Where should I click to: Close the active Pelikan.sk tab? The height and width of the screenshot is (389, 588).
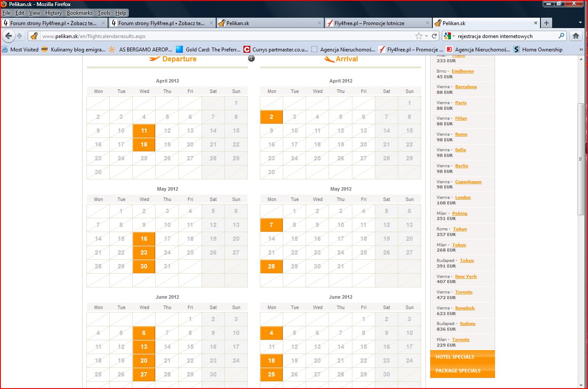536,23
